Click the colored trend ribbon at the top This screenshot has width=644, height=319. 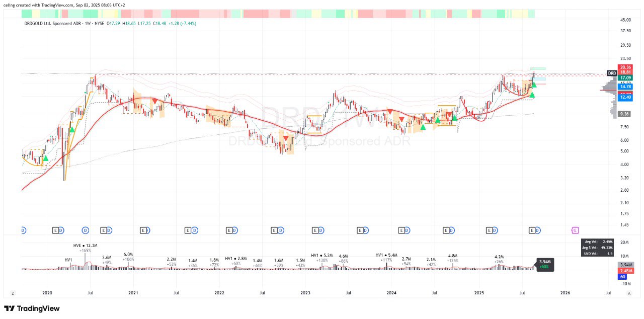point(278,14)
